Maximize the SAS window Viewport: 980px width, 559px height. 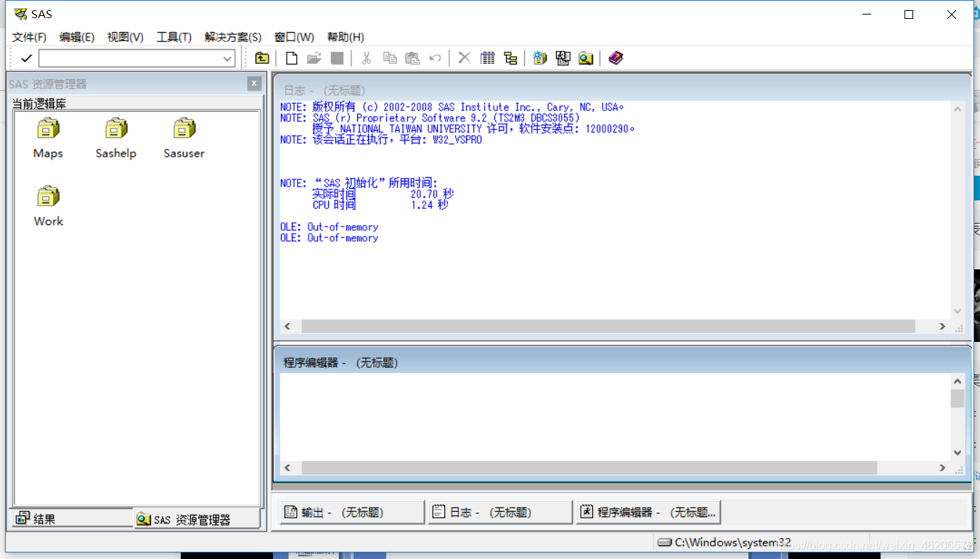coord(909,15)
